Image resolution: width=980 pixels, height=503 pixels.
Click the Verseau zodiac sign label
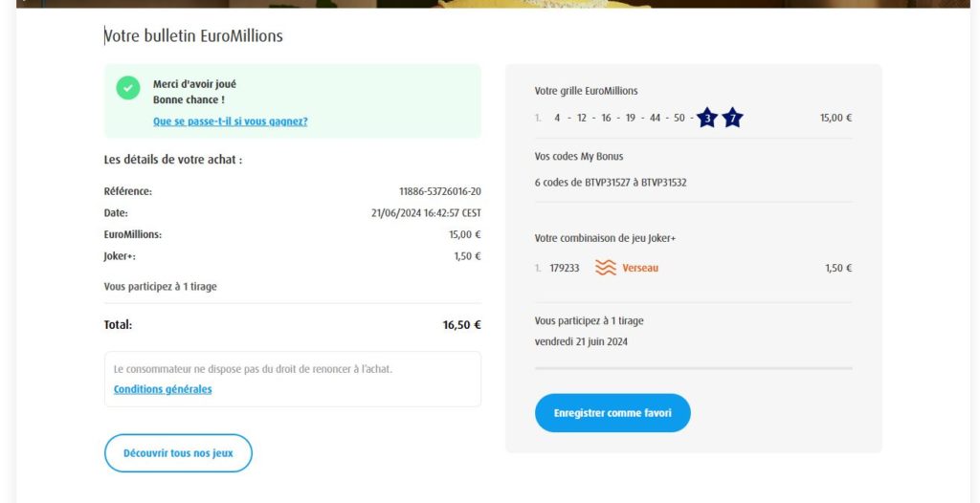click(640, 268)
